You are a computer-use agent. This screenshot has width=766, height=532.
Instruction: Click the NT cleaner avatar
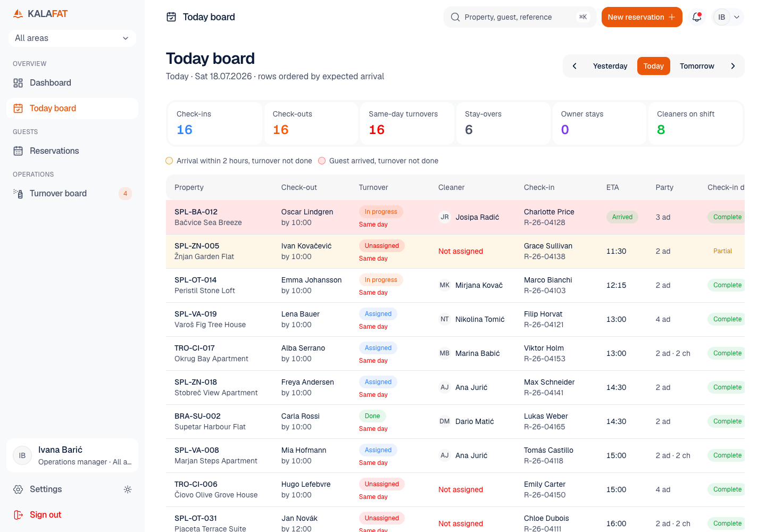445,319
